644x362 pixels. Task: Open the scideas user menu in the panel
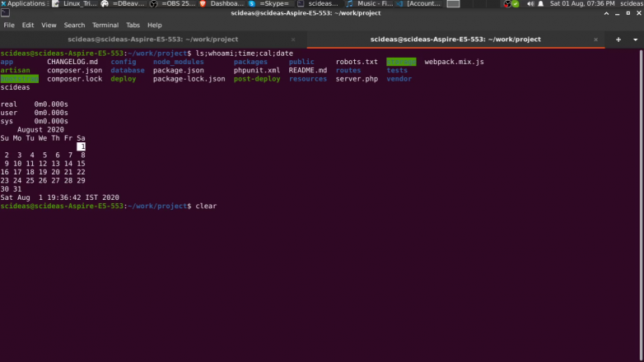632,3
